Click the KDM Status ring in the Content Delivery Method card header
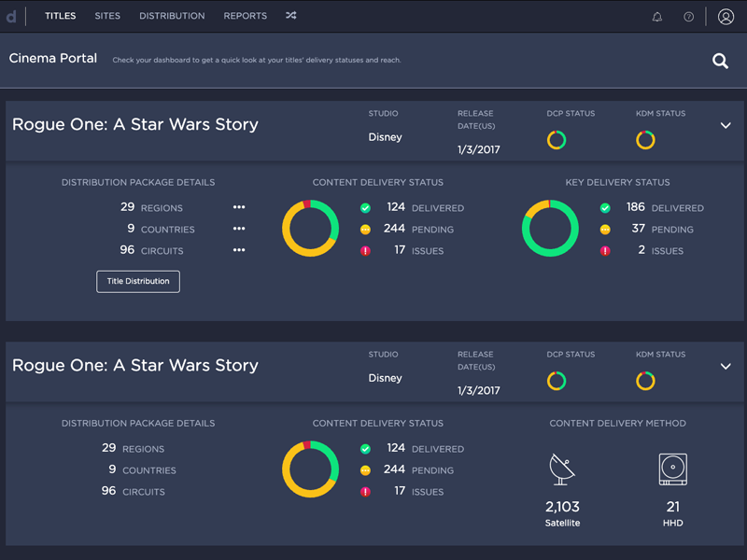The image size is (747, 560). click(x=645, y=381)
